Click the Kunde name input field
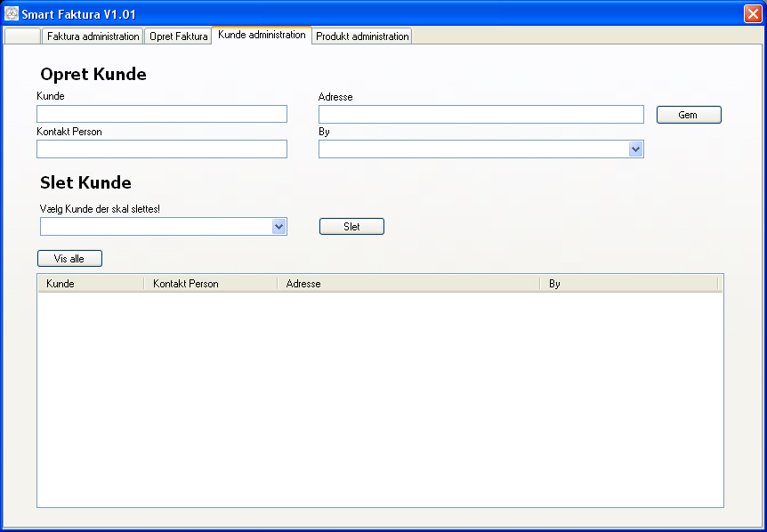Viewport: 767px width, 532px height. pyautogui.click(x=162, y=114)
